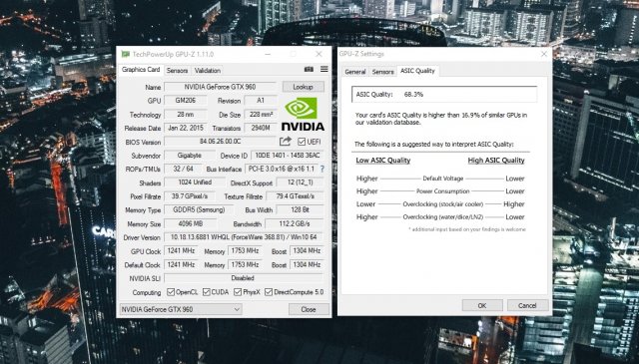Open the Validation tab
Image resolution: width=639 pixels, height=364 pixels.
(208, 71)
